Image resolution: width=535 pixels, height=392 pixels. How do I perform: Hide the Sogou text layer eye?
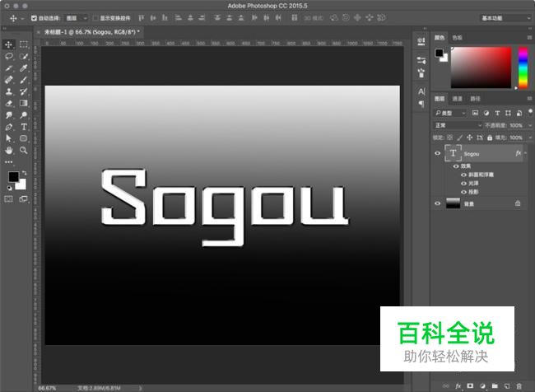pos(437,153)
